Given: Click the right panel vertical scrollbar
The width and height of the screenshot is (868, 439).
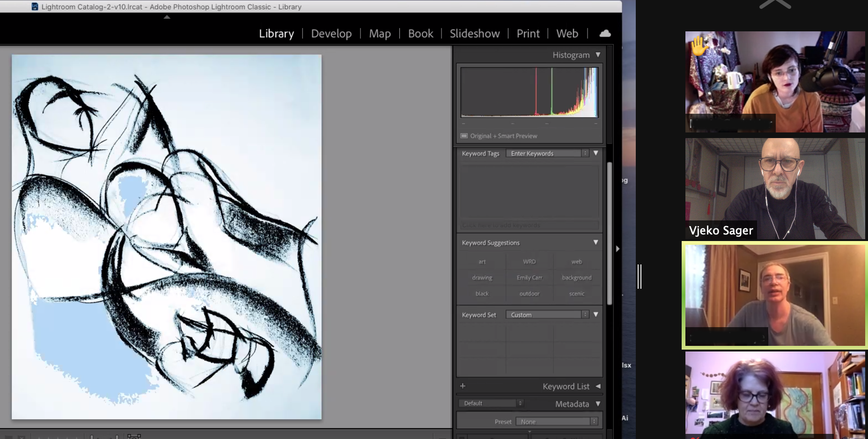Looking at the screenshot, I should (x=610, y=234).
